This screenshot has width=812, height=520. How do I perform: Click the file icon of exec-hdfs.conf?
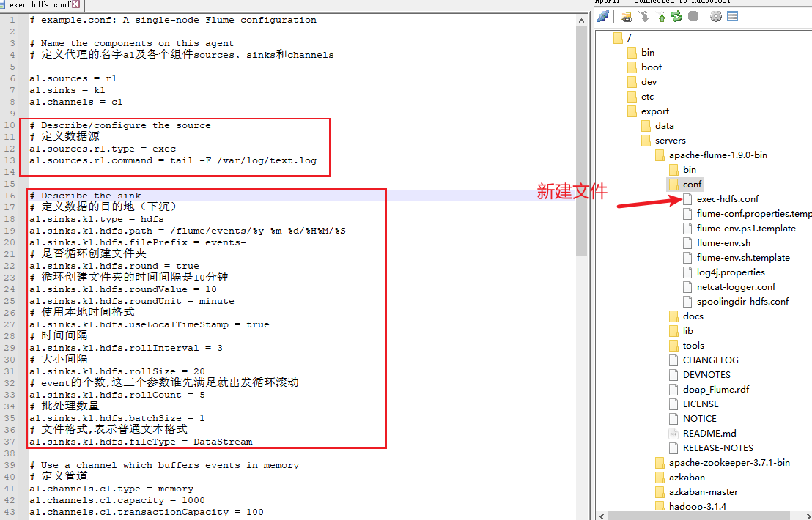(x=687, y=199)
